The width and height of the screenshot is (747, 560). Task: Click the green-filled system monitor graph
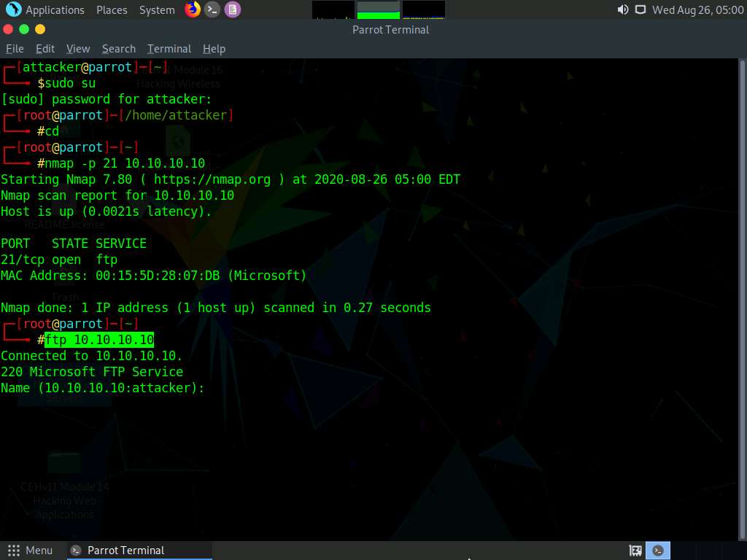[379, 10]
